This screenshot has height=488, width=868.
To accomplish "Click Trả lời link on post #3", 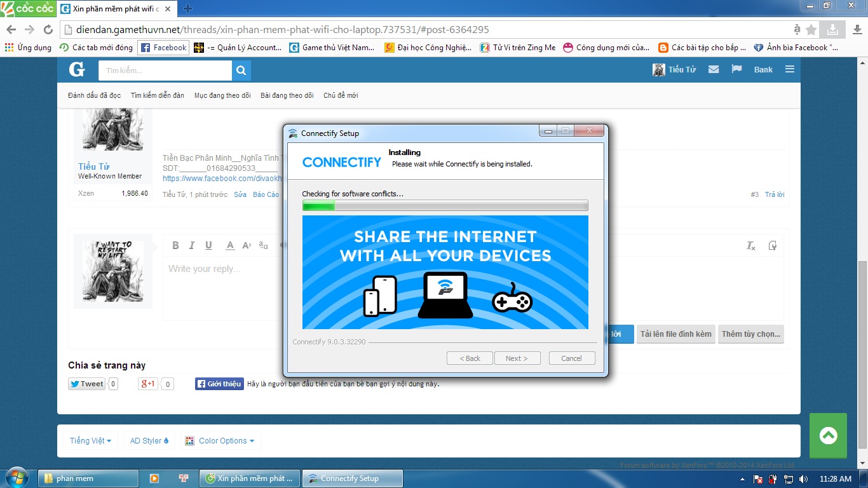I will pyautogui.click(x=775, y=194).
